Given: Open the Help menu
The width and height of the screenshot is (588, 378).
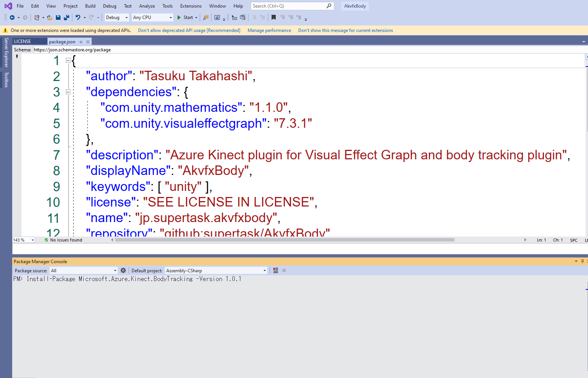Looking at the screenshot, I should 238,6.
